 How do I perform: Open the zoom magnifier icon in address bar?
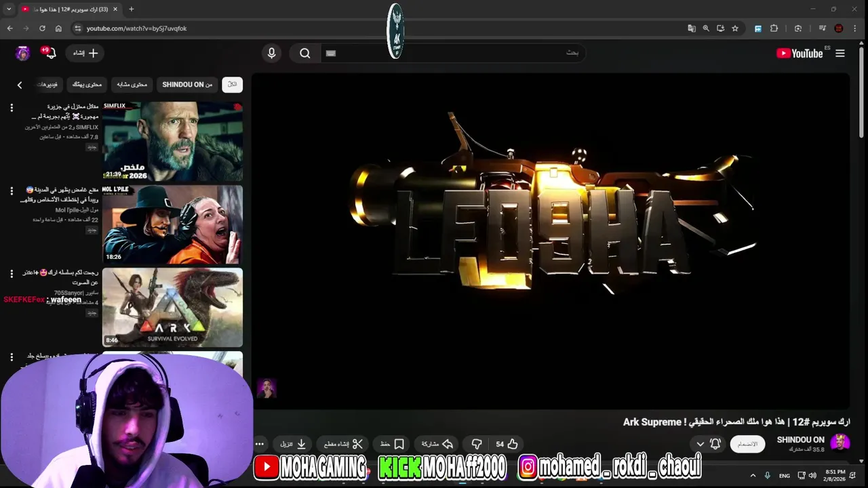tap(706, 28)
